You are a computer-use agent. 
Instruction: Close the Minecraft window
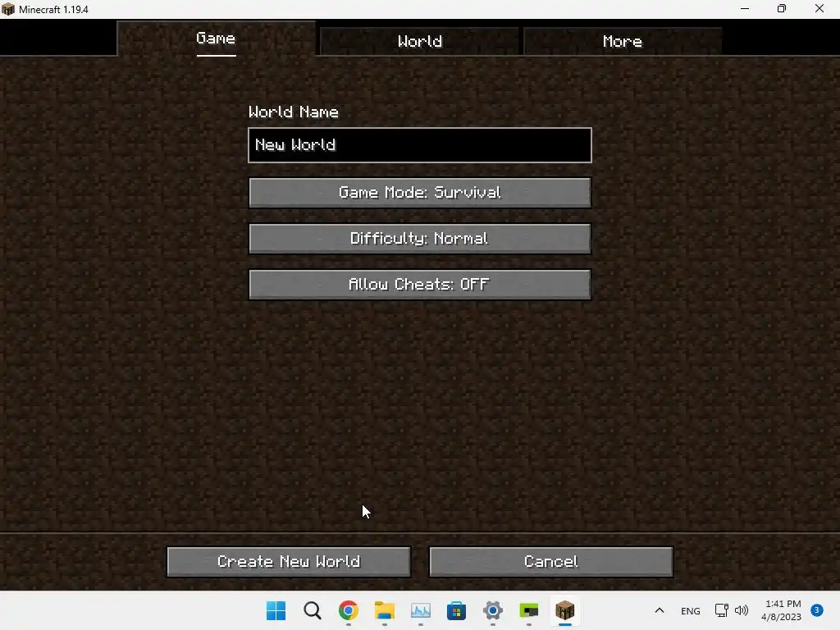coord(819,8)
